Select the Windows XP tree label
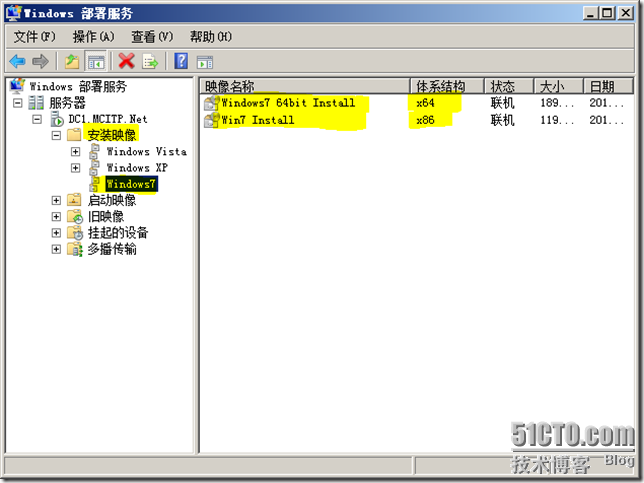Screen dimensions: 644x483 pyautogui.click(x=137, y=168)
